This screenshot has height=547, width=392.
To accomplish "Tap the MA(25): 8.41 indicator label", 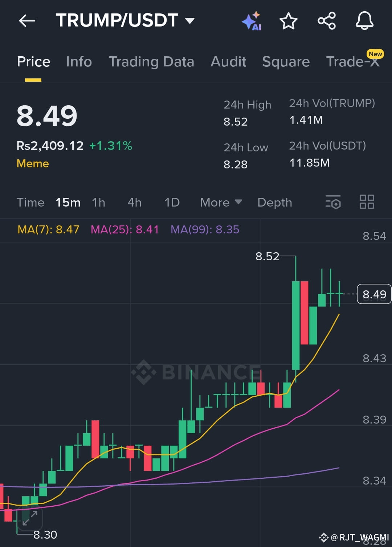I will pos(124,229).
